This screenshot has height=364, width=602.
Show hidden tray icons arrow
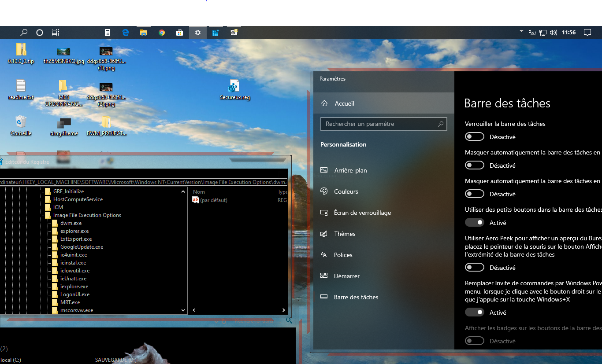click(521, 32)
